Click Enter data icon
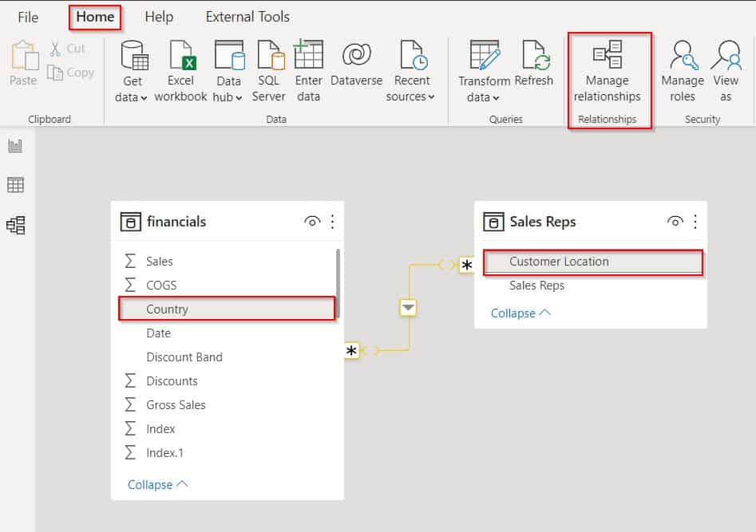 pos(309,54)
